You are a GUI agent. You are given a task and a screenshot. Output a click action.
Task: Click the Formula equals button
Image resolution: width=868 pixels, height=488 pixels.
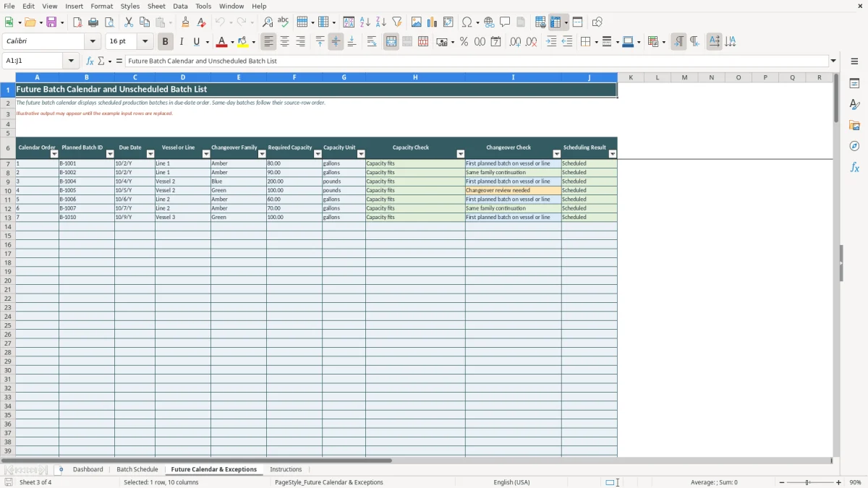[119, 61]
